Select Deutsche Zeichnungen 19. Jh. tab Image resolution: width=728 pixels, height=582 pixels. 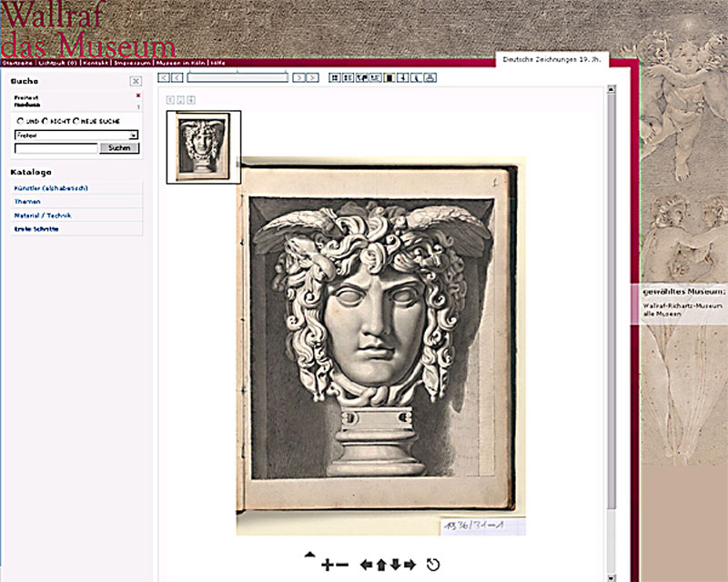552,60
